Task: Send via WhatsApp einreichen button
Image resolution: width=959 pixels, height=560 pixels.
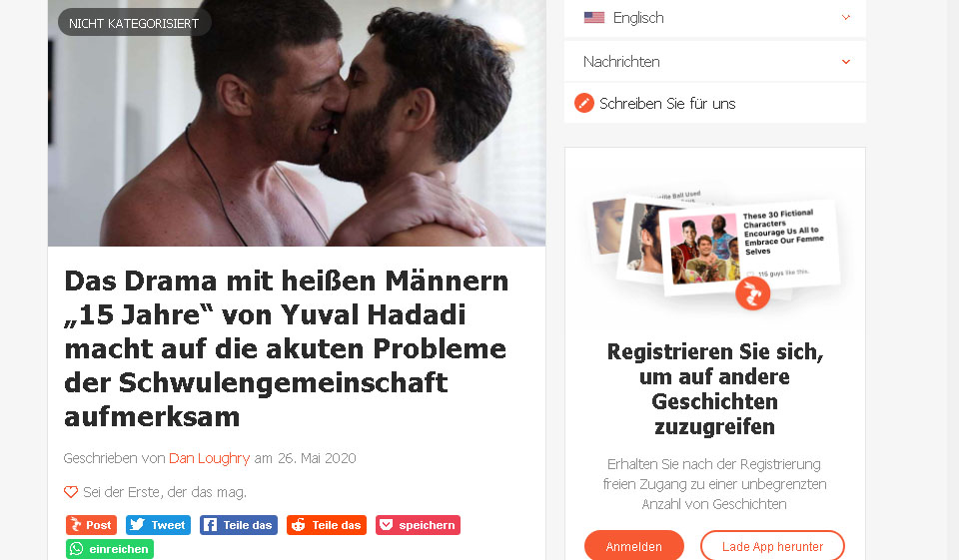Action: click(x=110, y=549)
